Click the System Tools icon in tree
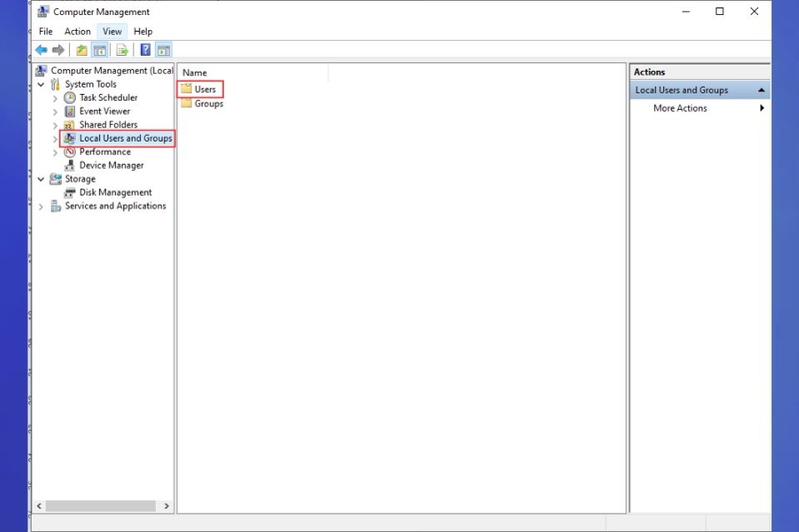 (x=55, y=84)
